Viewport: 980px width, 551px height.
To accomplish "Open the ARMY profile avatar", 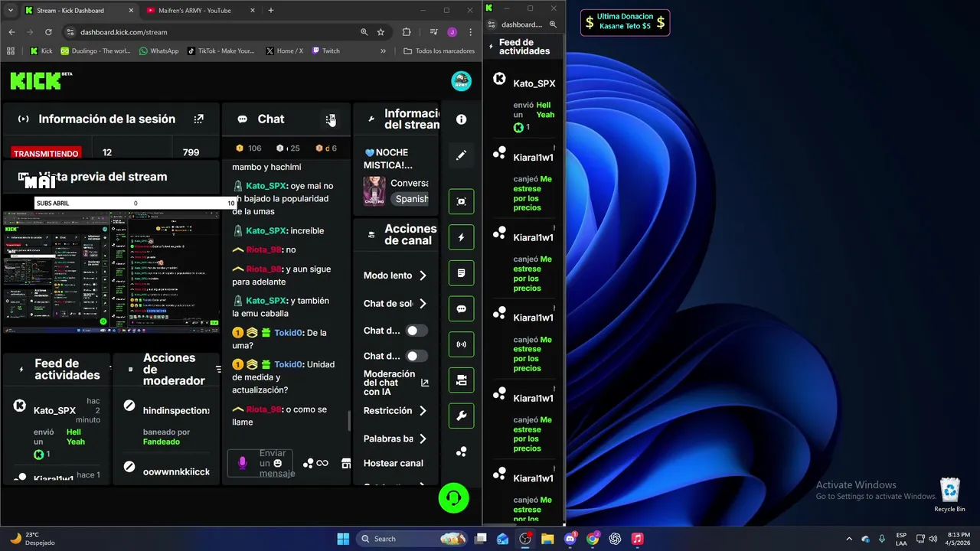I will pyautogui.click(x=461, y=80).
